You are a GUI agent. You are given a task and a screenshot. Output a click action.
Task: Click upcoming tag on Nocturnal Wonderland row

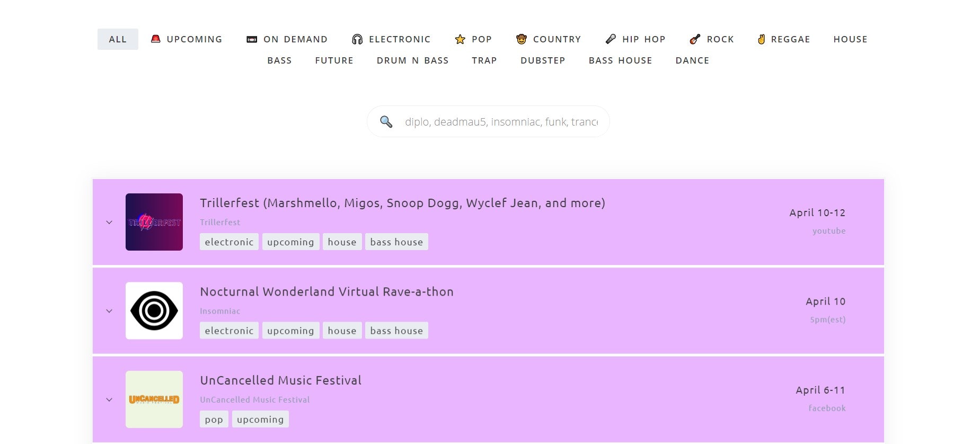point(290,330)
